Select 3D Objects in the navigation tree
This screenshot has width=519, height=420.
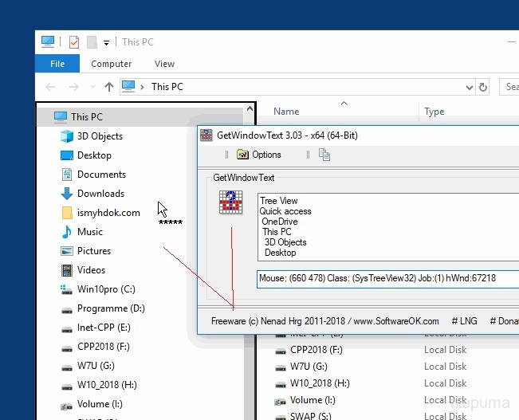(x=99, y=136)
